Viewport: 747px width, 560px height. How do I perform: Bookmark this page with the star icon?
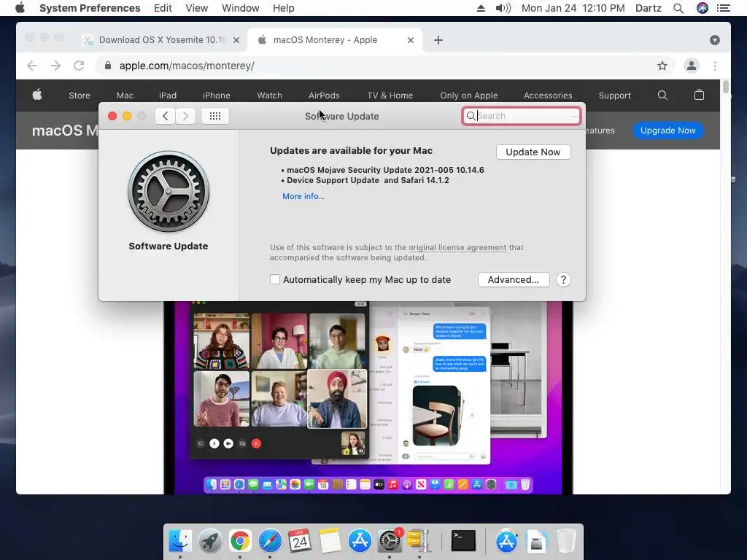[662, 66]
